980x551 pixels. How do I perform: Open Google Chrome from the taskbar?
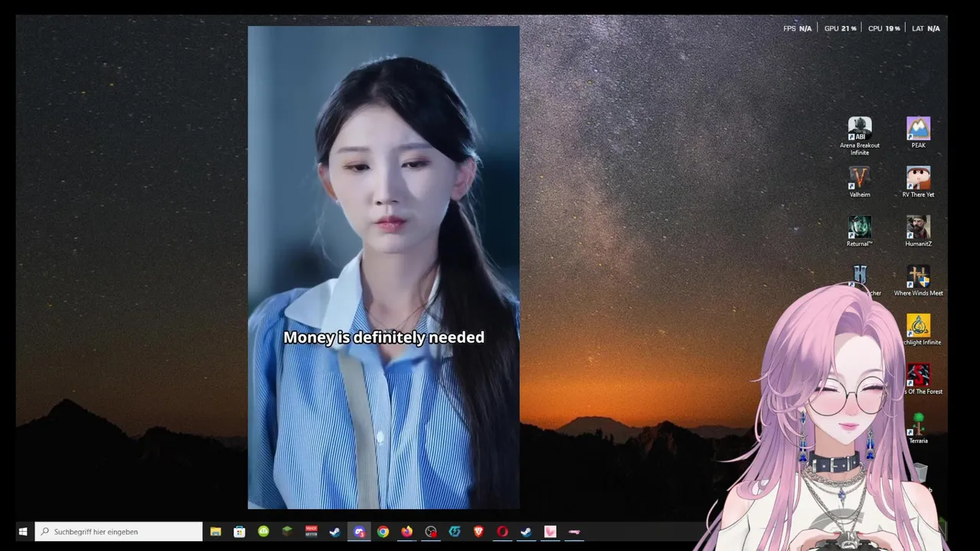click(x=383, y=531)
